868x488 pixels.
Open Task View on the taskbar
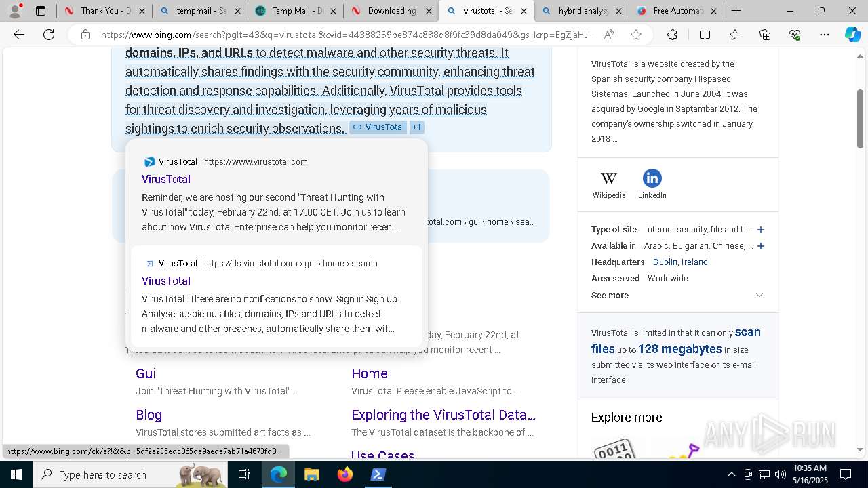pyautogui.click(x=244, y=474)
